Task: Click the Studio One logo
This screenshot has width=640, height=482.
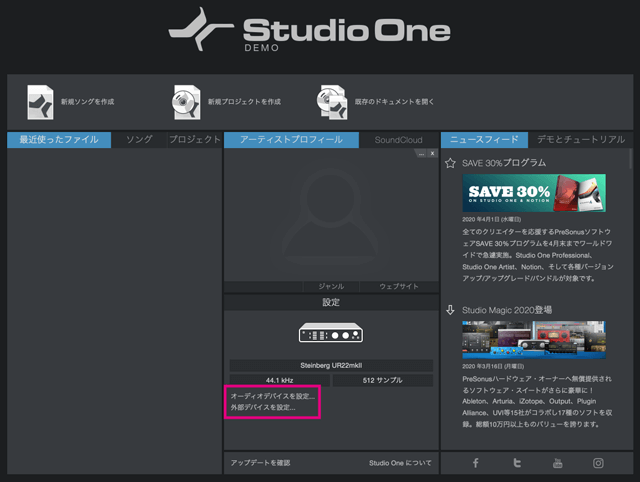Action: (309, 29)
